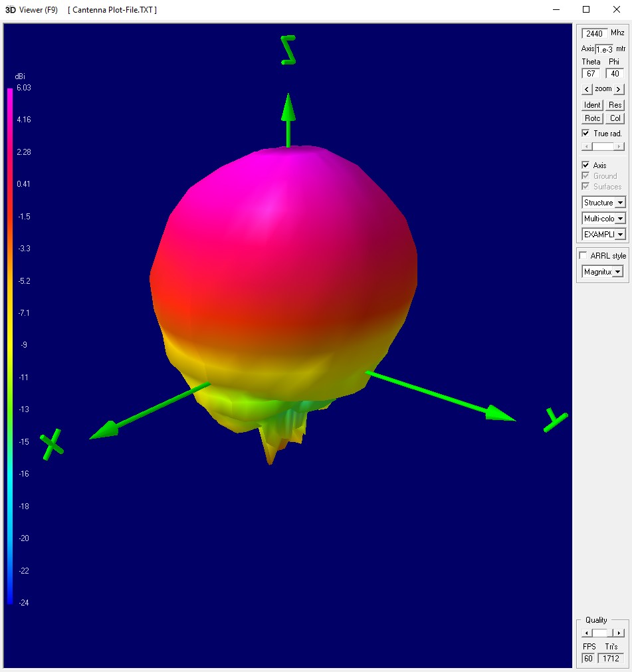The image size is (632, 672).
Task: Click the zoom in right arrow button
Action: click(619, 89)
